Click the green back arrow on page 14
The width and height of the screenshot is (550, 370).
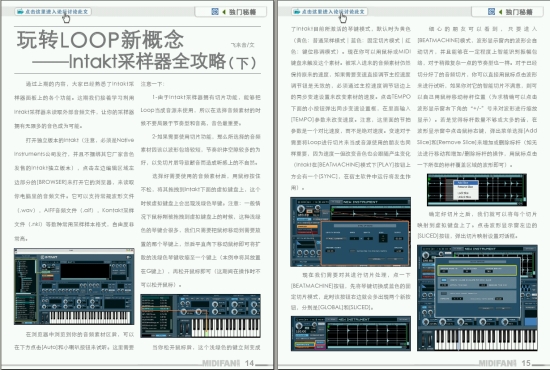click(x=224, y=12)
